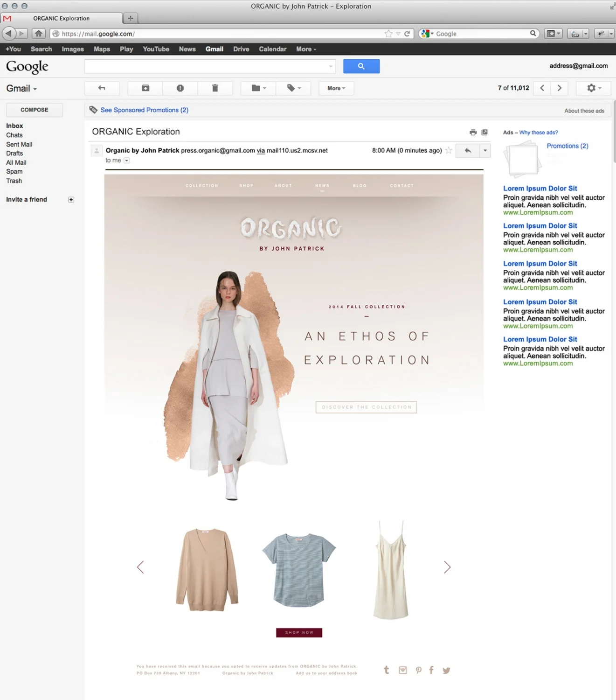Open the Trash folder
The width and height of the screenshot is (616, 700).
tap(14, 181)
